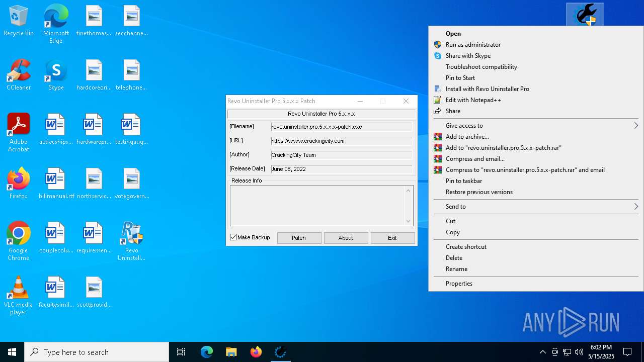Image resolution: width=644 pixels, height=362 pixels.
Task: Select the CCleaner desktop icon
Action: pyautogui.click(x=19, y=75)
